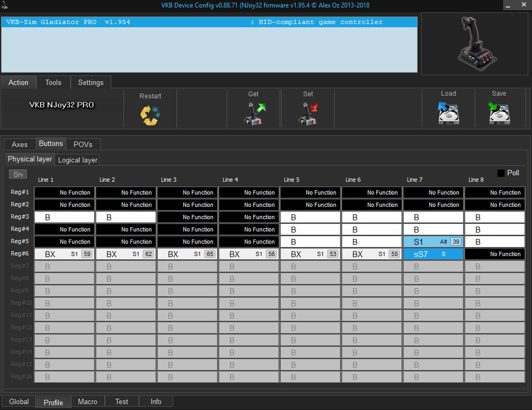This screenshot has height=410, width=532.
Task: Open the Axes tab
Action: point(20,144)
